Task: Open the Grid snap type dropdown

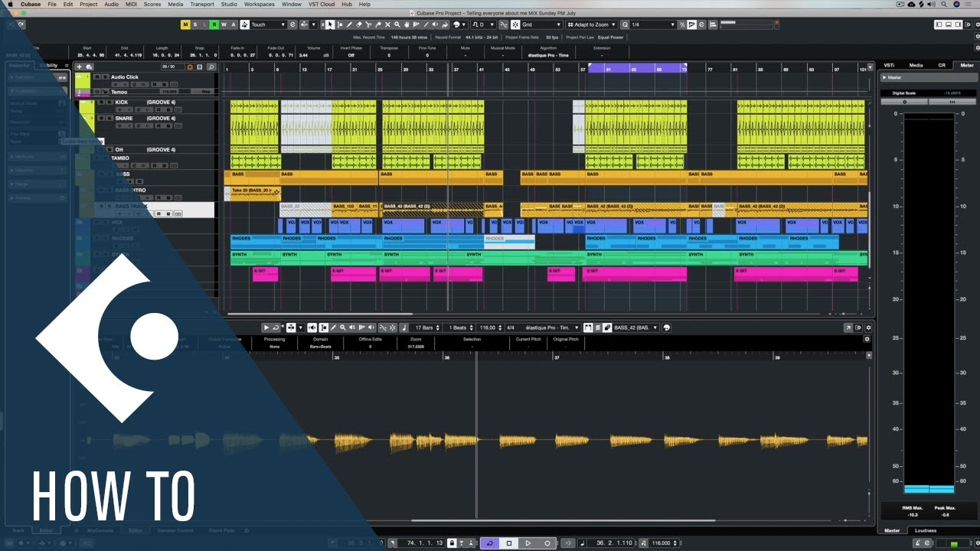Action: click(541, 24)
